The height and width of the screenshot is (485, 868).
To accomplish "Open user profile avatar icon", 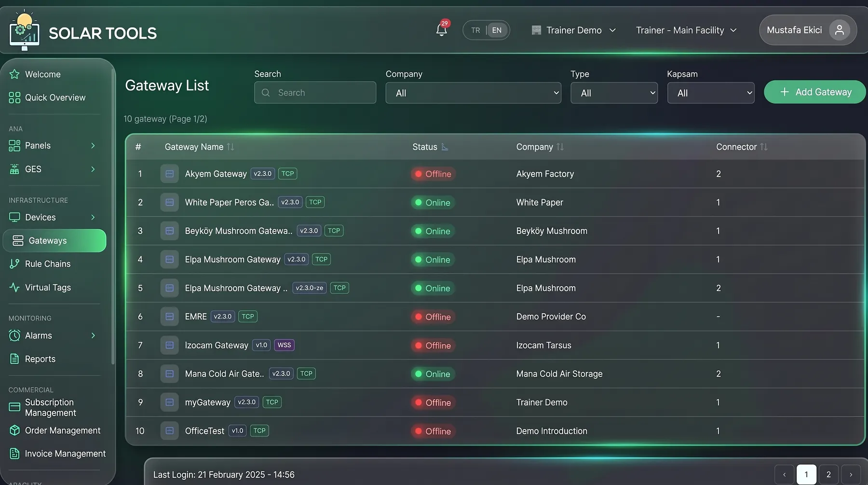I will pos(839,30).
